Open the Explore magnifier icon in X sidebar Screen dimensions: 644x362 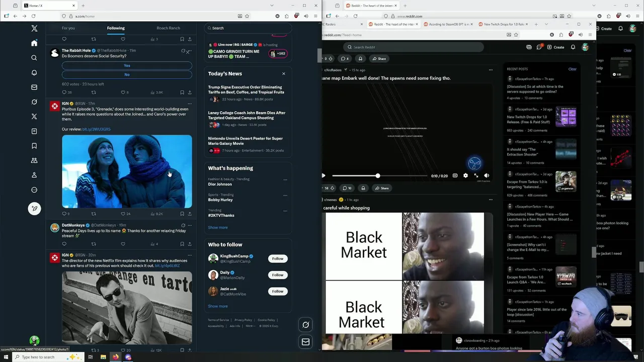pyautogui.click(x=34, y=58)
